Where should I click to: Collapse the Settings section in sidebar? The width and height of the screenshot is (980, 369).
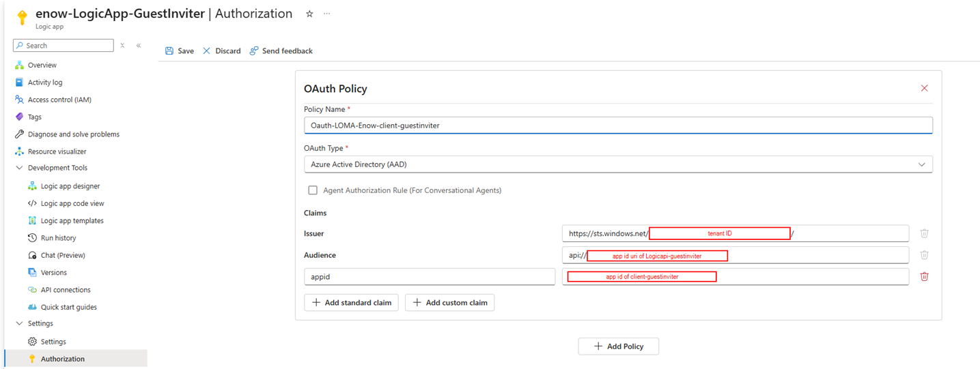pyautogui.click(x=19, y=324)
